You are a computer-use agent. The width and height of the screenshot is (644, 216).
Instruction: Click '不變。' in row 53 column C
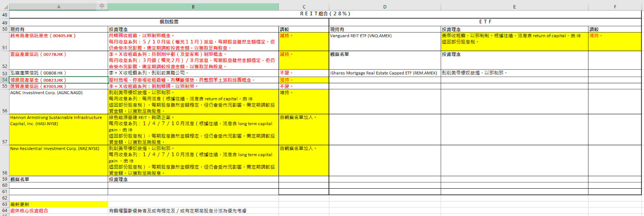pos(304,73)
